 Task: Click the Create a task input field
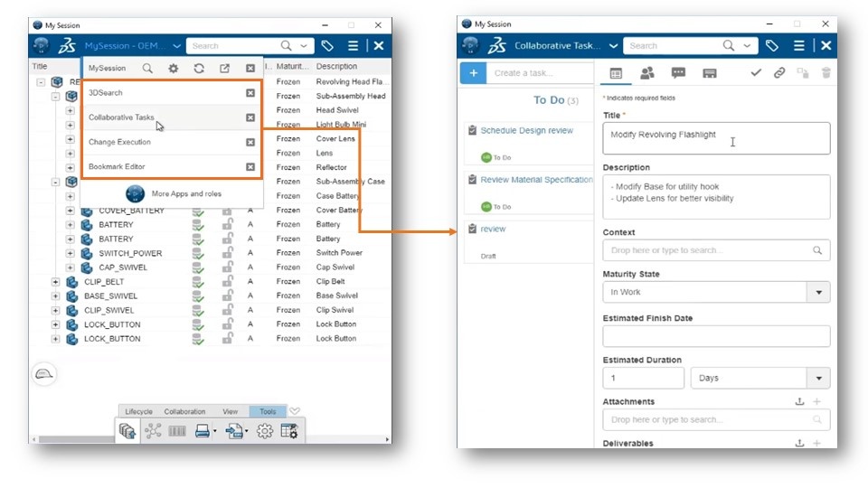(540, 73)
